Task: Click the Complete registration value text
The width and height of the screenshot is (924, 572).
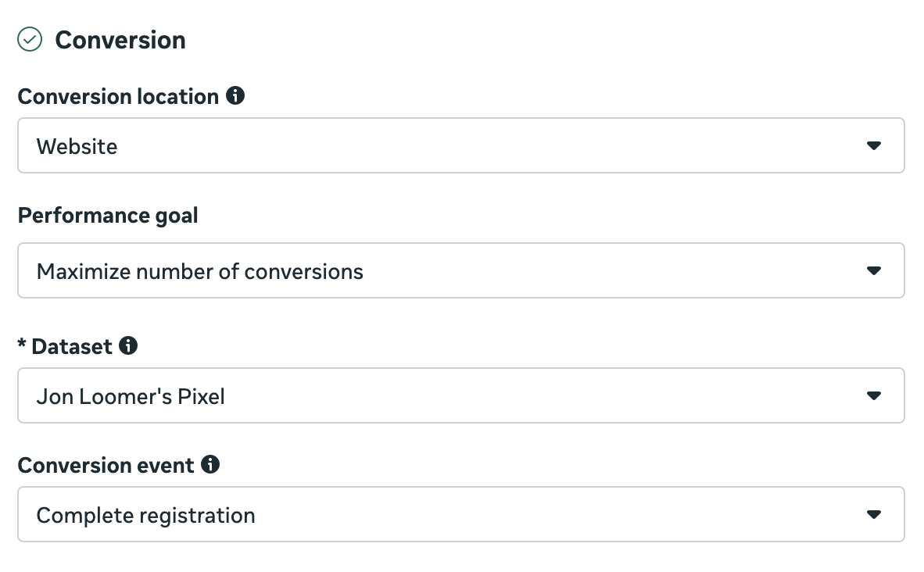Action: pyautogui.click(x=146, y=516)
